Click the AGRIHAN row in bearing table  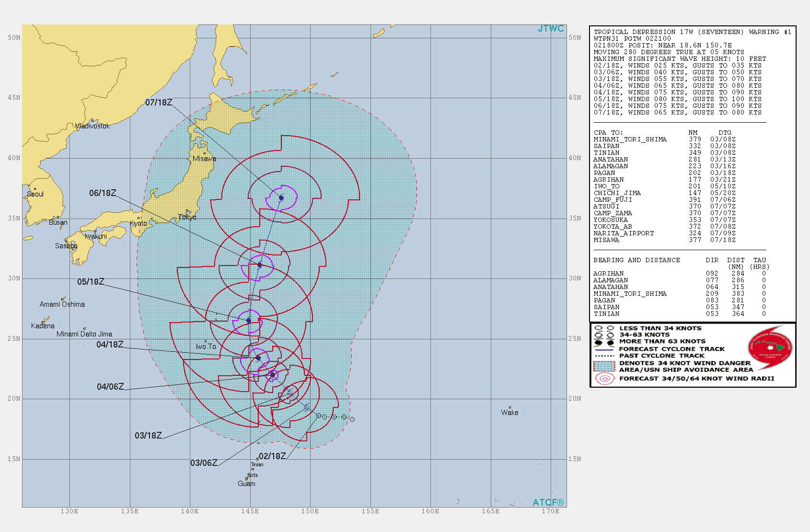680,274
